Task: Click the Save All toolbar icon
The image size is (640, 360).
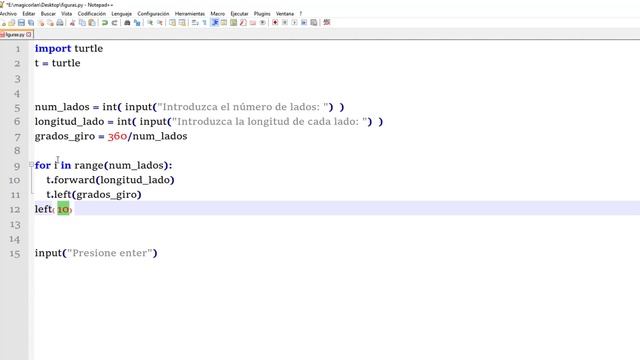Action: pyautogui.click(x=31, y=23)
